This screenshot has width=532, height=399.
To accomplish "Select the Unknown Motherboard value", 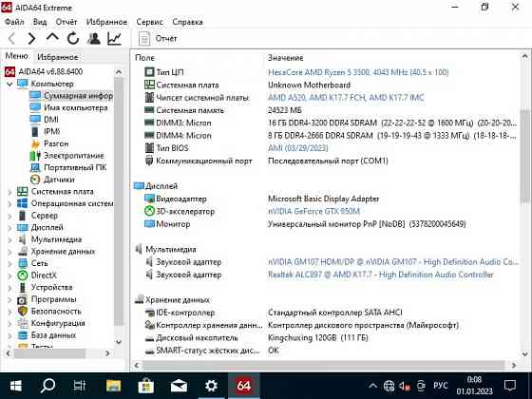I will pos(309,85).
